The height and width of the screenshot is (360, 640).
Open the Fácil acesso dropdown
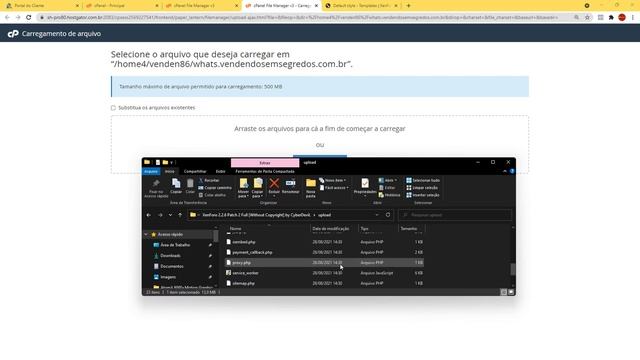[334, 188]
